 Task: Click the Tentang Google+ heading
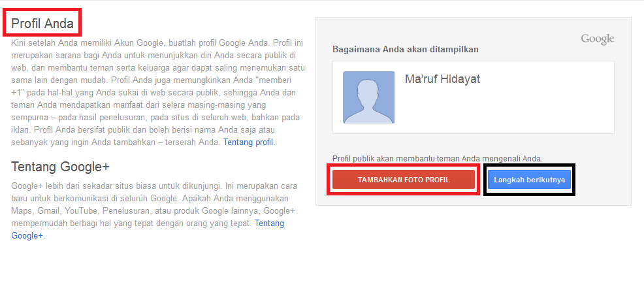coord(60,167)
